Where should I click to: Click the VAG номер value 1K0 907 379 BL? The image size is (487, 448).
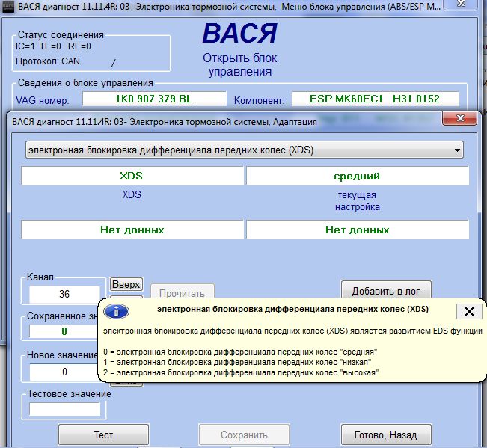pyautogui.click(x=154, y=99)
